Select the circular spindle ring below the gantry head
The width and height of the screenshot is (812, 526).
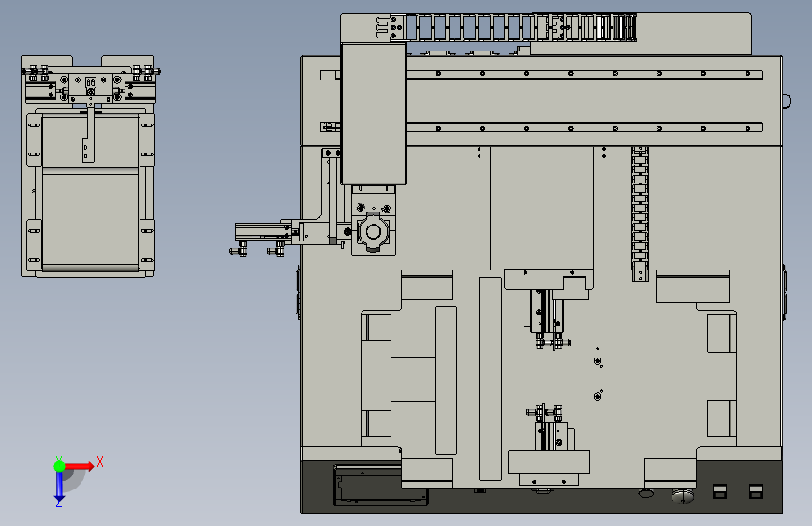(374, 231)
